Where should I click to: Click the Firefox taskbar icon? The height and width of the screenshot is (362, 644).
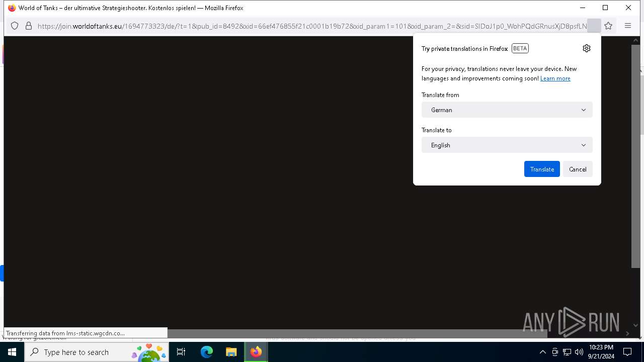click(256, 352)
